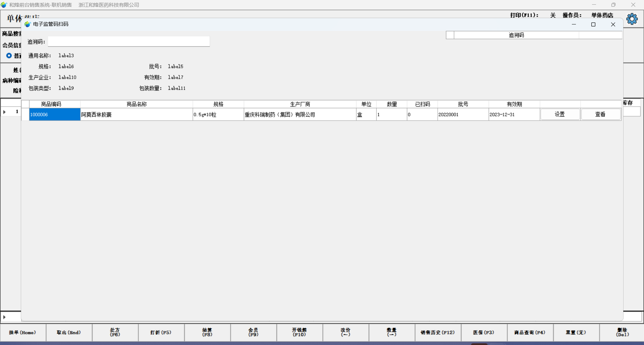Click the 电子监管码扫码 dialog title icon
Screen dimensions: 644x345
click(x=28, y=24)
